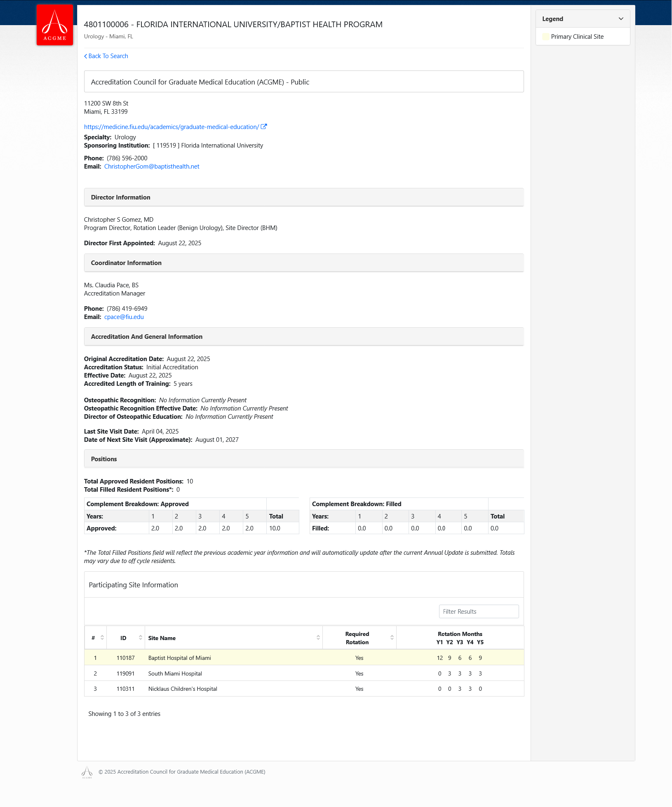The image size is (672, 807).
Task: Click the Participating Site Information heading
Action: pyautogui.click(x=134, y=585)
